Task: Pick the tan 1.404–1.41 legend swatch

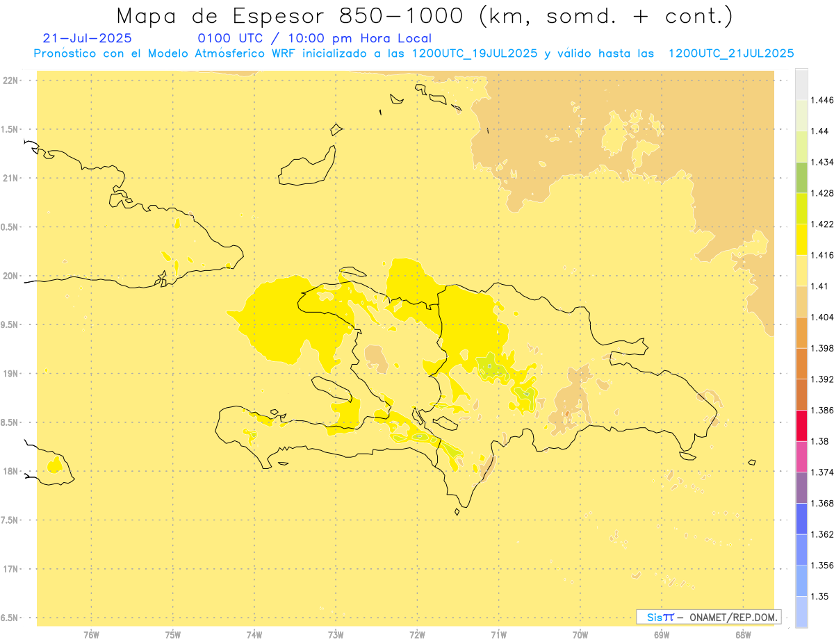Action: 801,302
